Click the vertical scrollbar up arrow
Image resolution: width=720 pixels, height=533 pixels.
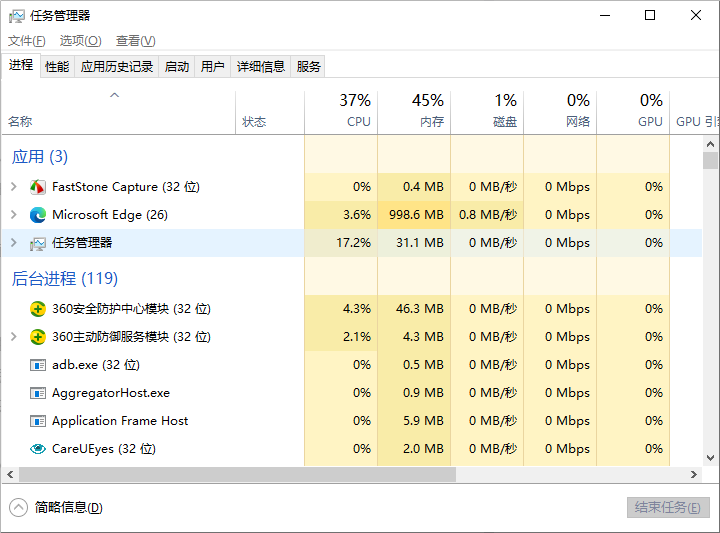tap(710, 144)
